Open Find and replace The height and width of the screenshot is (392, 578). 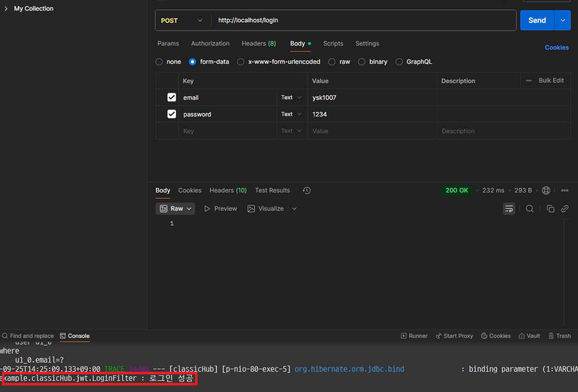click(x=28, y=336)
